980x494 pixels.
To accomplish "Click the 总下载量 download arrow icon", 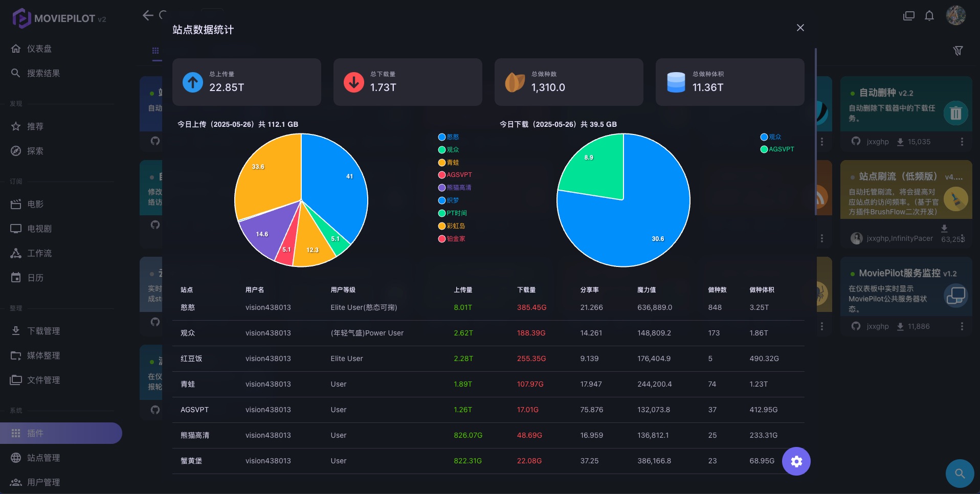I will (x=354, y=82).
